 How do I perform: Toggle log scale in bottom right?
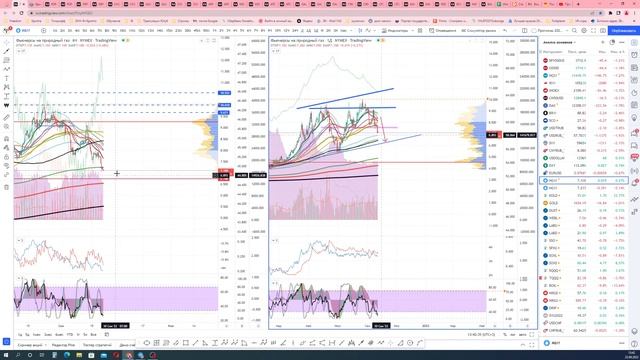pos(513,335)
